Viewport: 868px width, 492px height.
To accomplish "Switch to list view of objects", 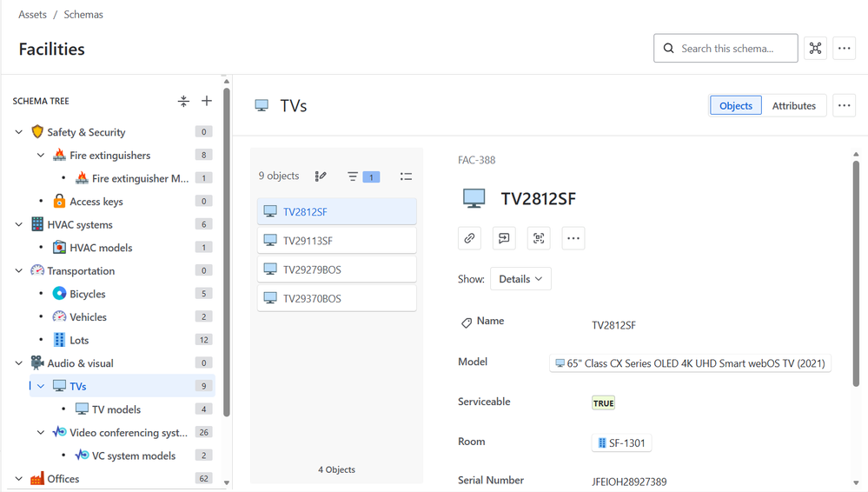I will click(407, 176).
